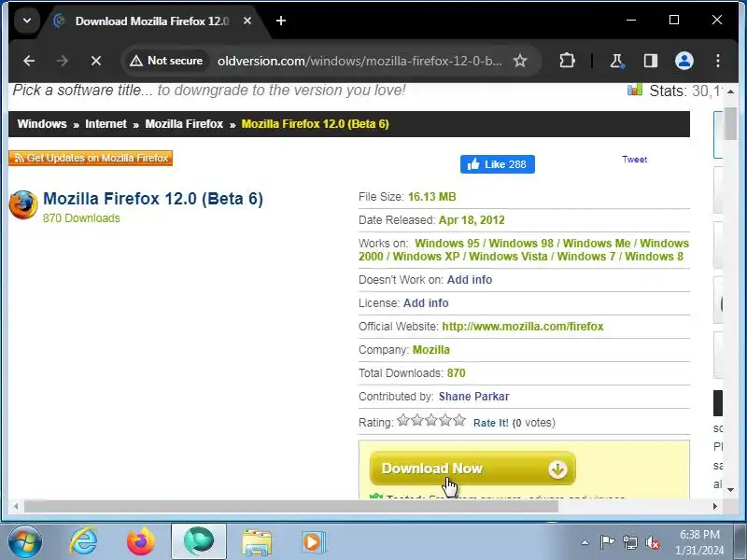Click the Firefox logo beside the title

coord(22,204)
